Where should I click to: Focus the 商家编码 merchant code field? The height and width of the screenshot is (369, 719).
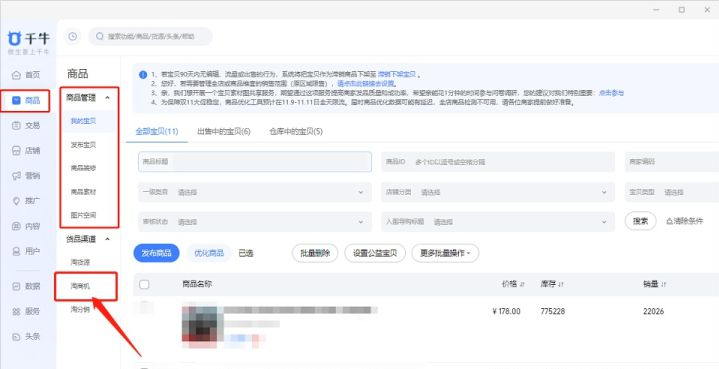click(672, 161)
